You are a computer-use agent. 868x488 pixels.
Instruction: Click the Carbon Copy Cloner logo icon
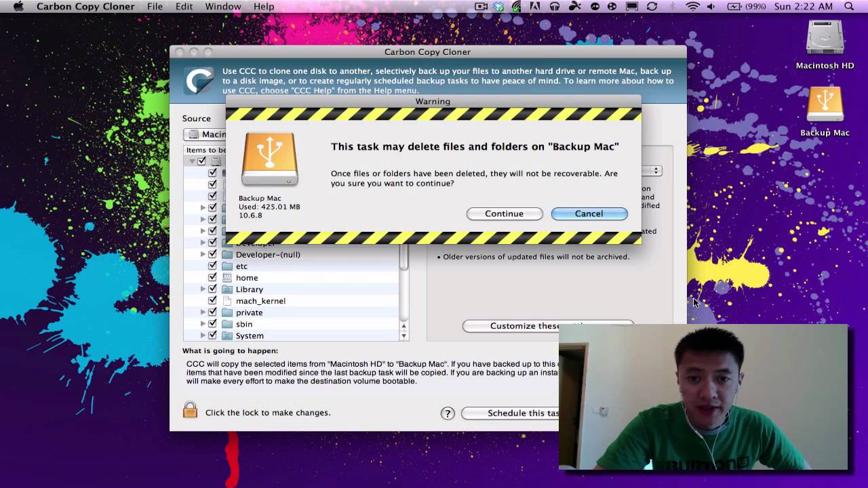coord(199,81)
